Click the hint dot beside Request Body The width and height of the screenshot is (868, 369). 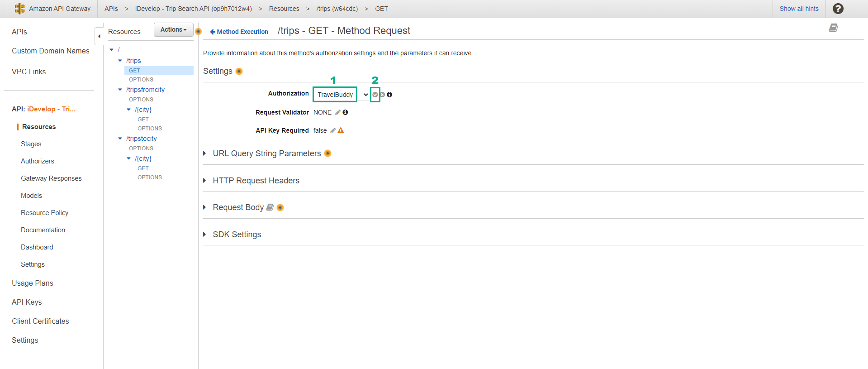click(x=280, y=207)
